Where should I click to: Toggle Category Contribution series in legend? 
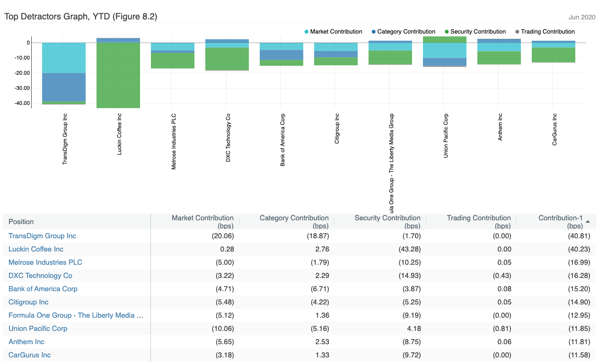point(403,32)
